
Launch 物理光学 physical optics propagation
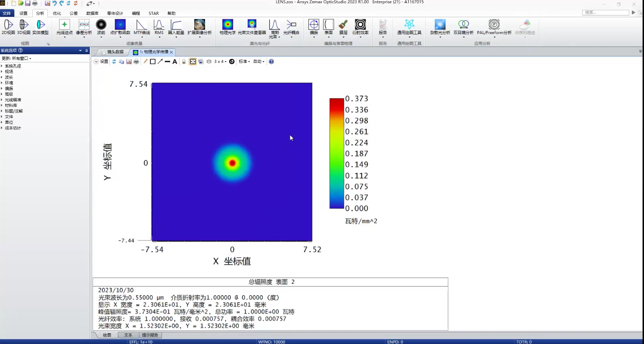pyautogui.click(x=227, y=27)
